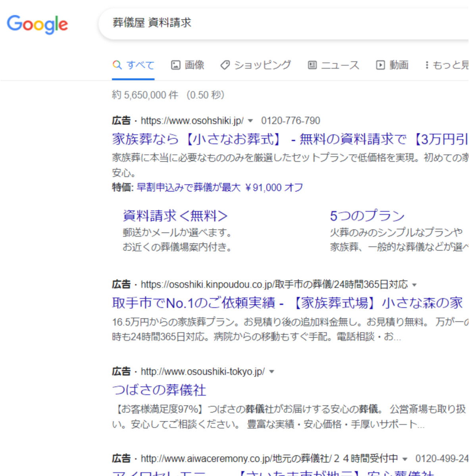Open the 資料請求<無料> sitelink
469x476 pixels.
pos(175,216)
